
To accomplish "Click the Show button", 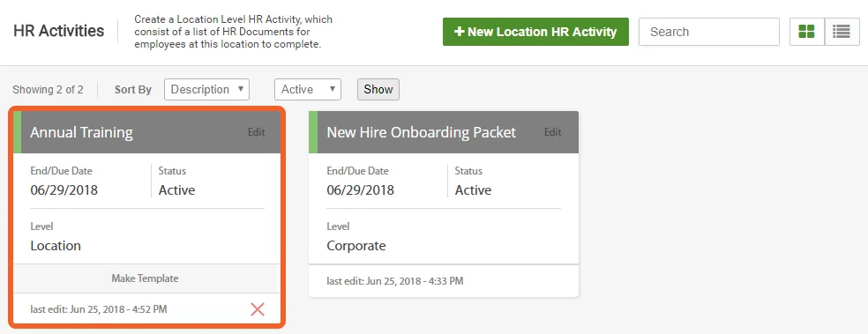I will click(x=378, y=90).
